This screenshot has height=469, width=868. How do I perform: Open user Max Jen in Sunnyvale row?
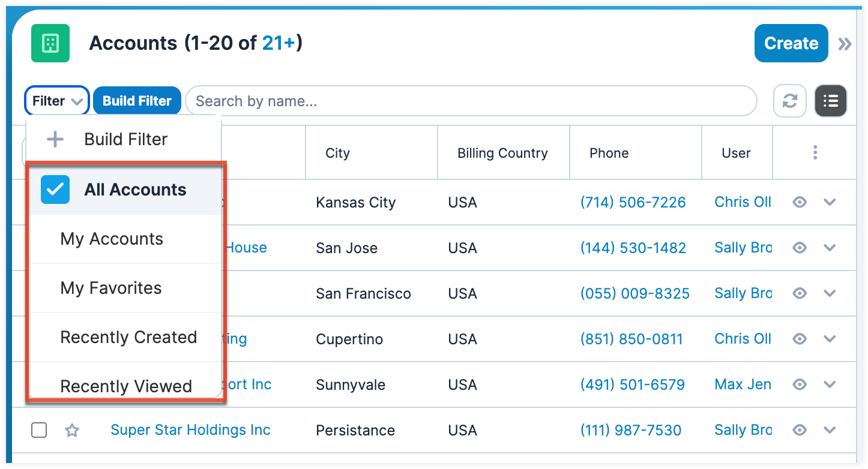(x=743, y=384)
